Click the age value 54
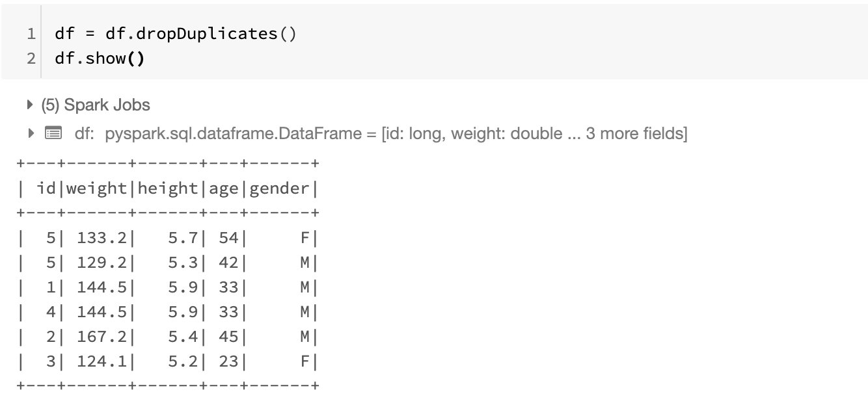Screen dimensions: 868x416 tap(227, 238)
